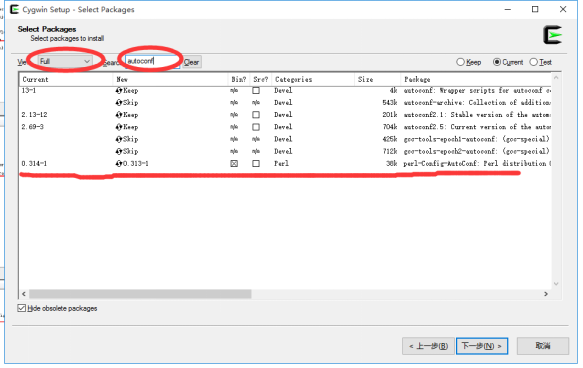Click horizontal scrollbar right arrow
Screen dimensions: 583x368
point(546,294)
